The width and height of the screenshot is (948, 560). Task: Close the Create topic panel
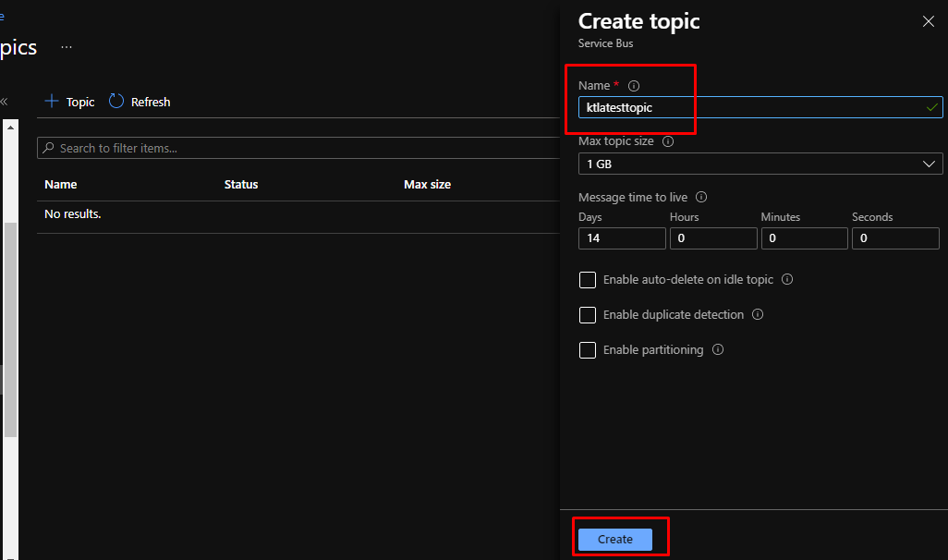(929, 21)
